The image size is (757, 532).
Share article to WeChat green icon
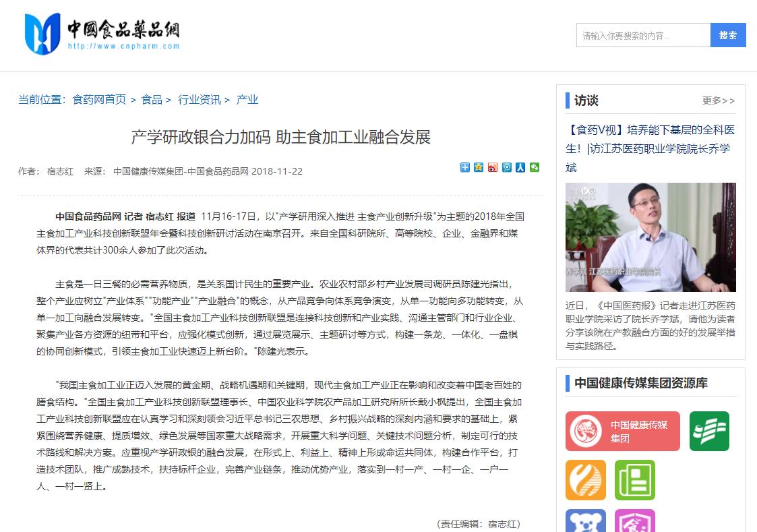click(x=535, y=167)
